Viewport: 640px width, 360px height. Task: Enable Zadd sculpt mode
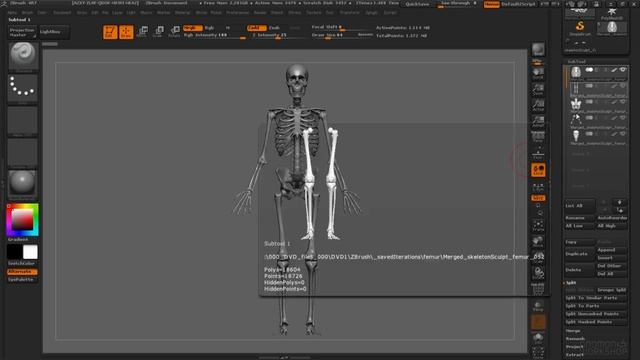pos(256,28)
